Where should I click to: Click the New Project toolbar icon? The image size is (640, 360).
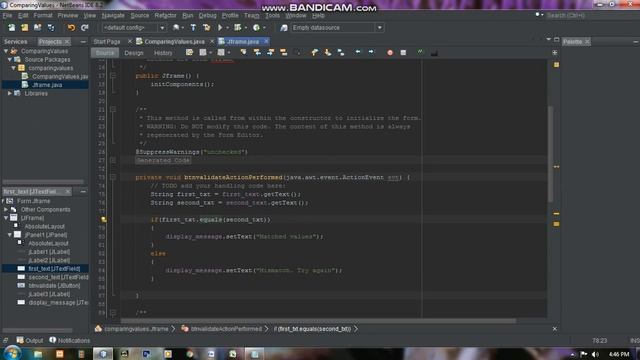click(24, 28)
